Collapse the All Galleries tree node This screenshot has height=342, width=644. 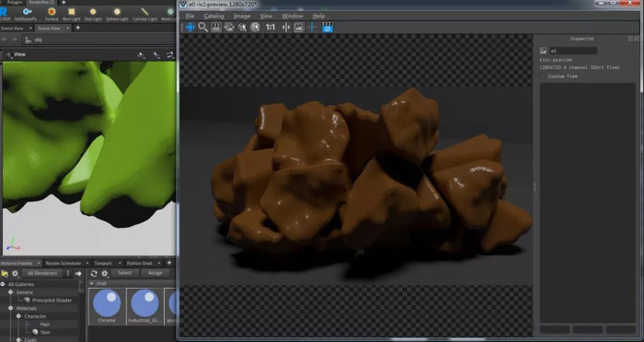coord(3,284)
